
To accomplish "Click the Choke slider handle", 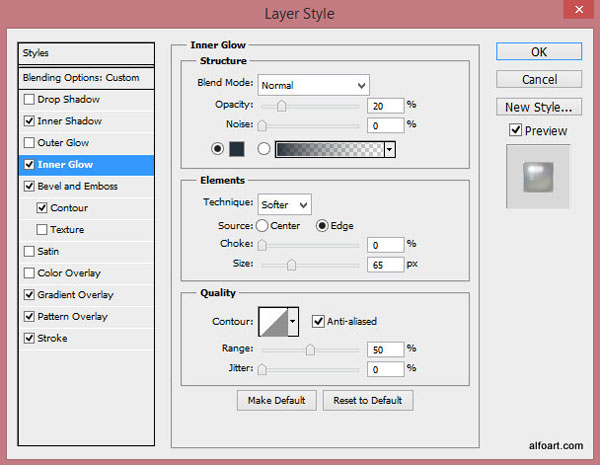I will (262, 245).
